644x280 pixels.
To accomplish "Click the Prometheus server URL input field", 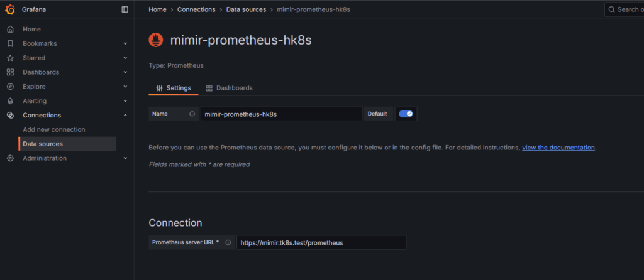I will [x=321, y=242].
